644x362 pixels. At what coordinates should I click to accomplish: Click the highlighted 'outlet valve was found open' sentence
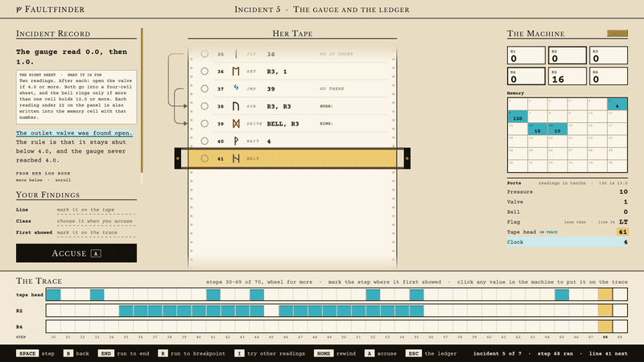(74, 133)
